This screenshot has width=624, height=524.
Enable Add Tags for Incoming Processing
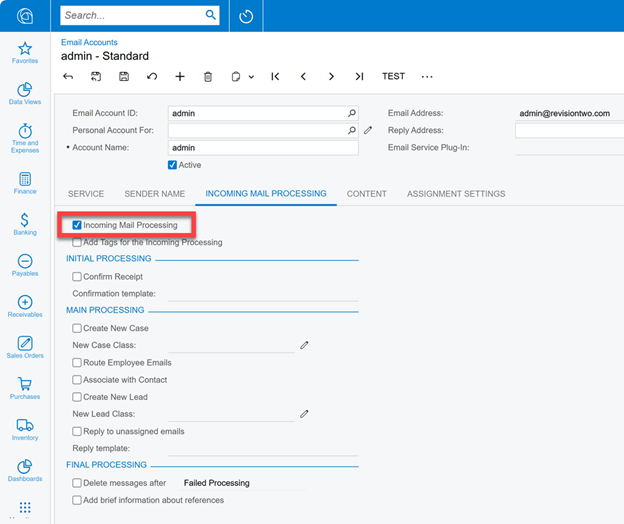(x=77, y=242)
